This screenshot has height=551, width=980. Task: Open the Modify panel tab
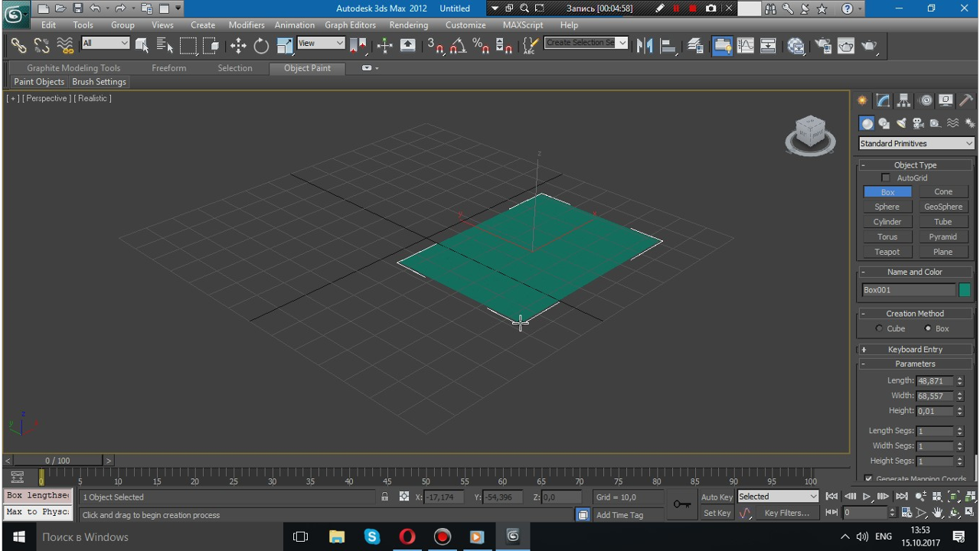coord(883,101)
